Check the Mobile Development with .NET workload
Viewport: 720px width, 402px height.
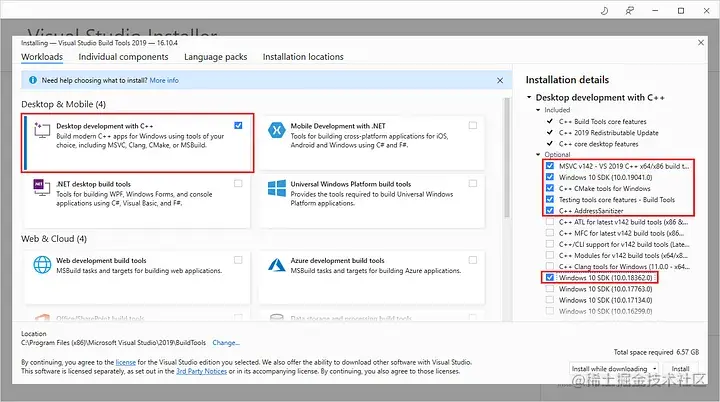pos(472,125)
